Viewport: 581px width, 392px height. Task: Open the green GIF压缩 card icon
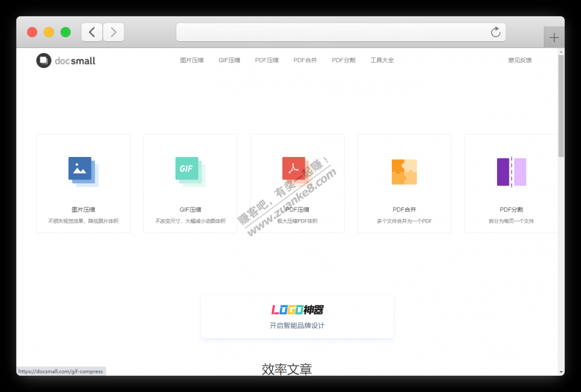191,172
